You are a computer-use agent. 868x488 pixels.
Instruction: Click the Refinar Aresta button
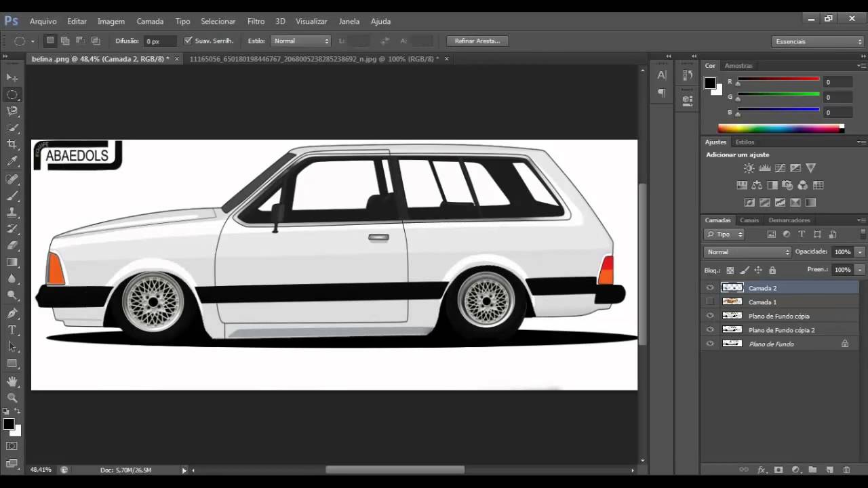pyautogui.click(x=477, y=41)
